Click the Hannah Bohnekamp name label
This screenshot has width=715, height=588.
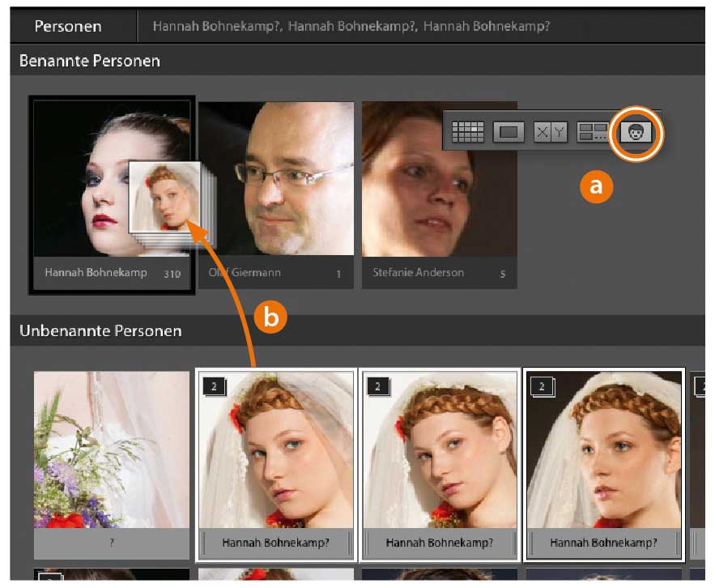[96, 272]
